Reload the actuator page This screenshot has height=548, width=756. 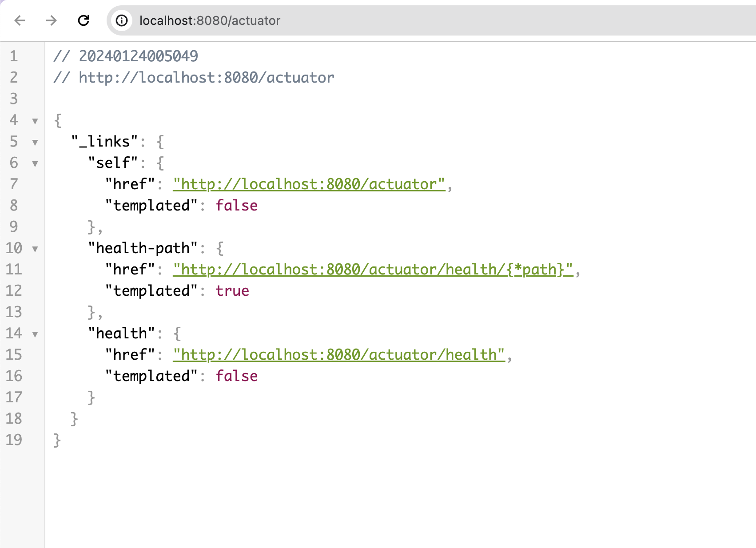[x=84, y=20]
